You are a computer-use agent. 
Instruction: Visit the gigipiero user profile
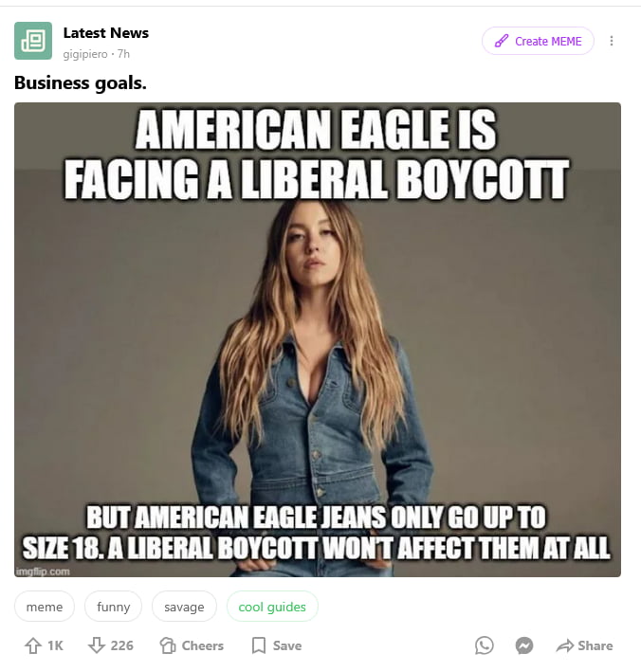85,54
